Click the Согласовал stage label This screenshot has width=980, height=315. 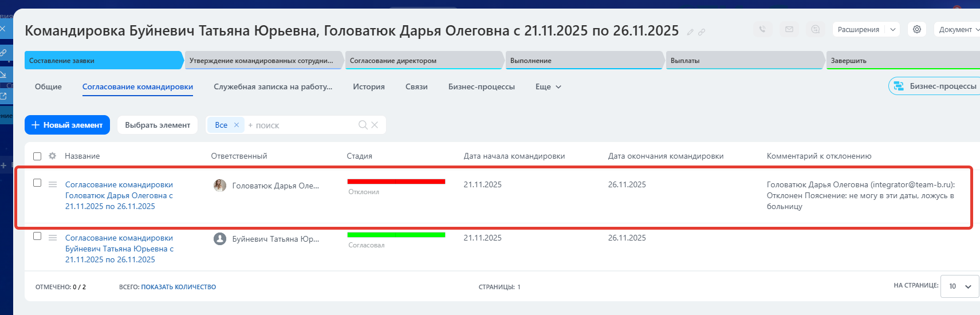pyautogui.click(x=367, y=245)
